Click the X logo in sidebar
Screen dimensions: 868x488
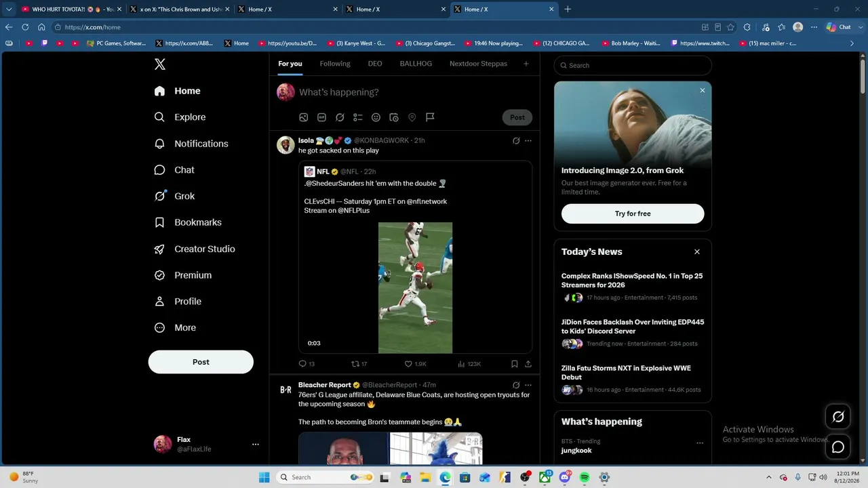coord(160,64)
